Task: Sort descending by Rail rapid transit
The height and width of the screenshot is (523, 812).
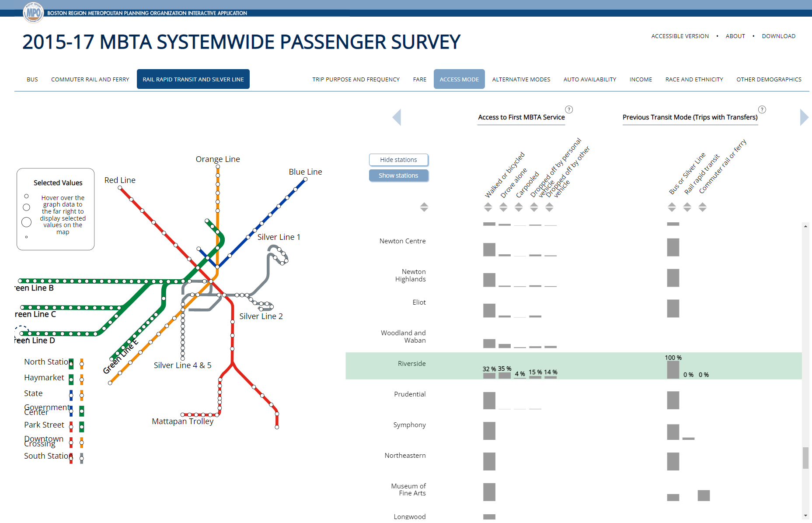Action: click(687, 210)
